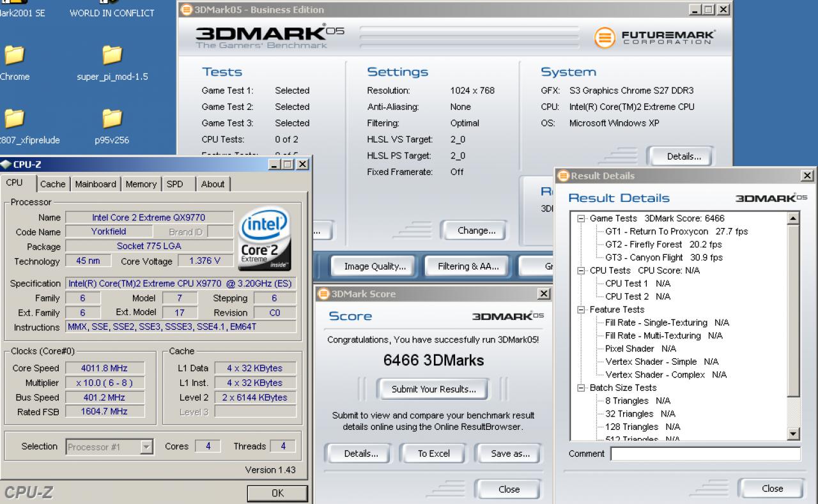Viewport: 818px width, 504px height.
Task: Select 128 Triangles row
Action: tap(643, 427)
